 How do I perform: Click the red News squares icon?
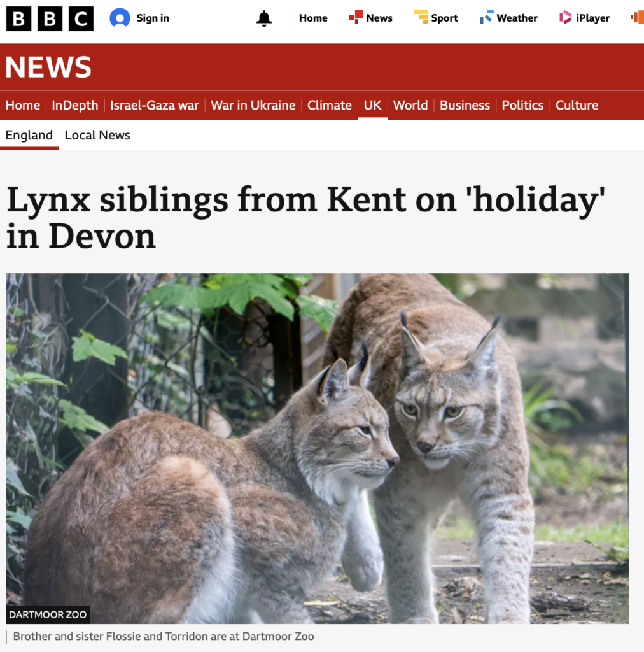[x=356, y=17]
